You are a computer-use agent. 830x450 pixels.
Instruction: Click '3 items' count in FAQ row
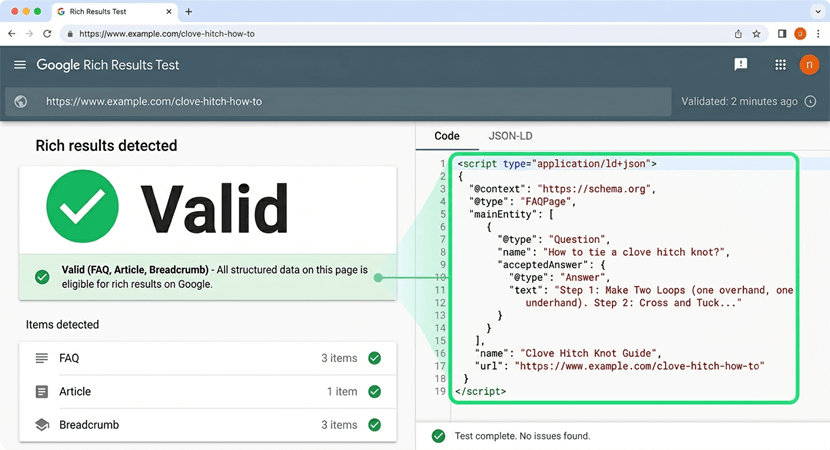point(339,358)
